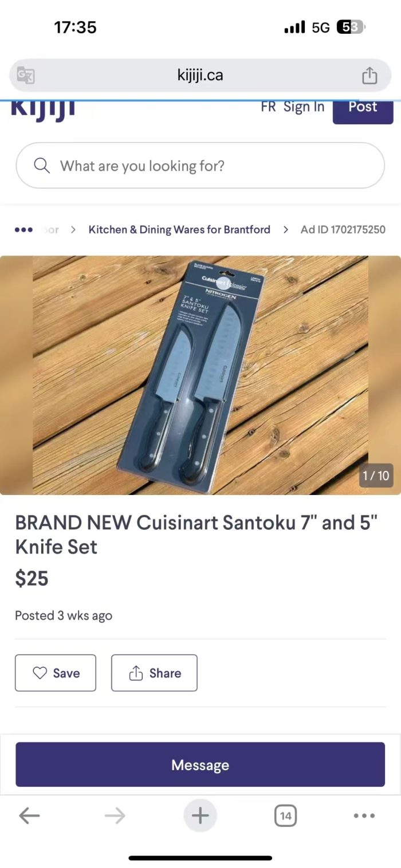
Task: Show open tabs via the 14 counter
Action: 285,815
